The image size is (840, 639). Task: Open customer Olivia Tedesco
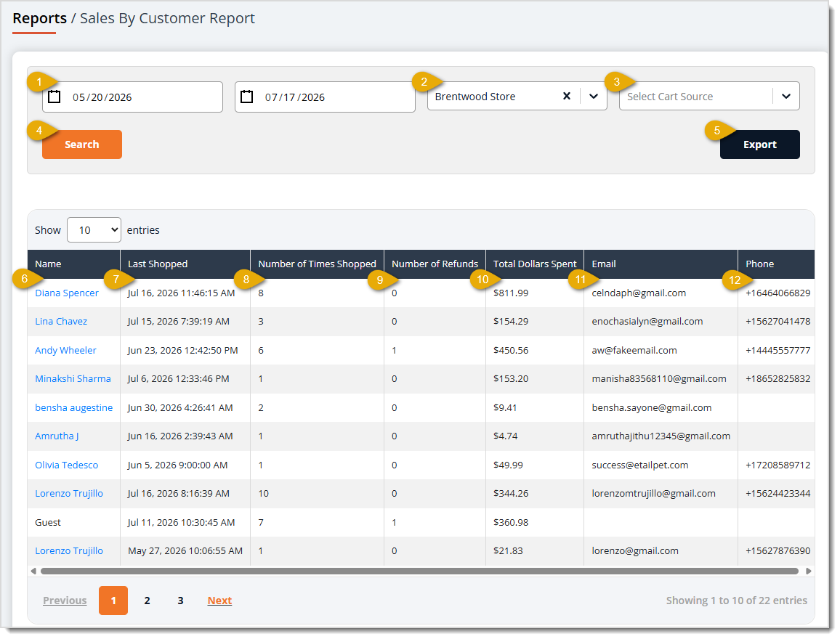coord(66,465)
